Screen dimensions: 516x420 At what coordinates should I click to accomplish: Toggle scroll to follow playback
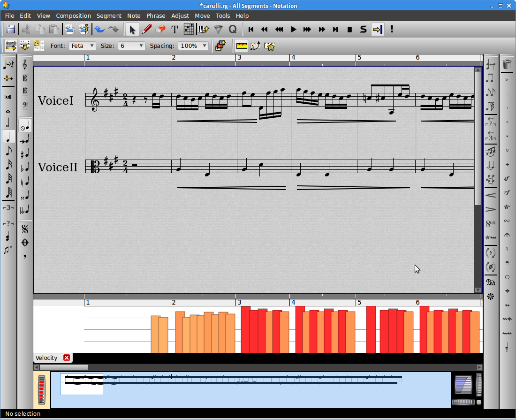pyautogui.click(x=378, y=29)
